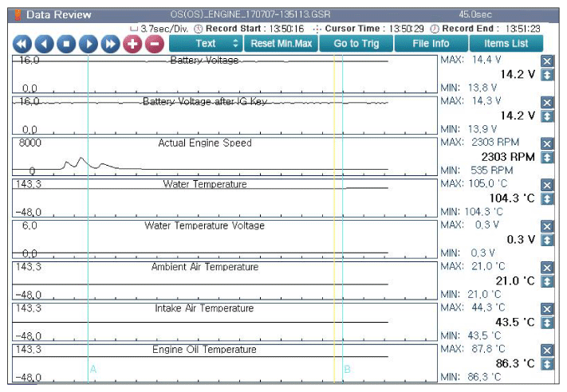Step back one frame with left arrow
The width and height of the screenshot is (567, 392).
click(44, 44)
